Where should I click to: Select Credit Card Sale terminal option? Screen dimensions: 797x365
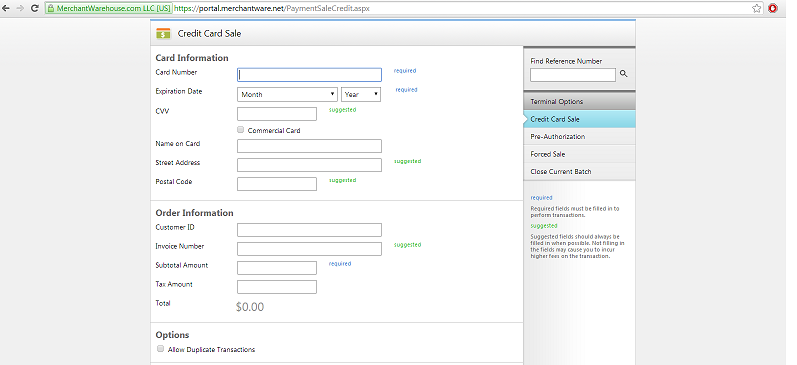(x=579, y=119)
